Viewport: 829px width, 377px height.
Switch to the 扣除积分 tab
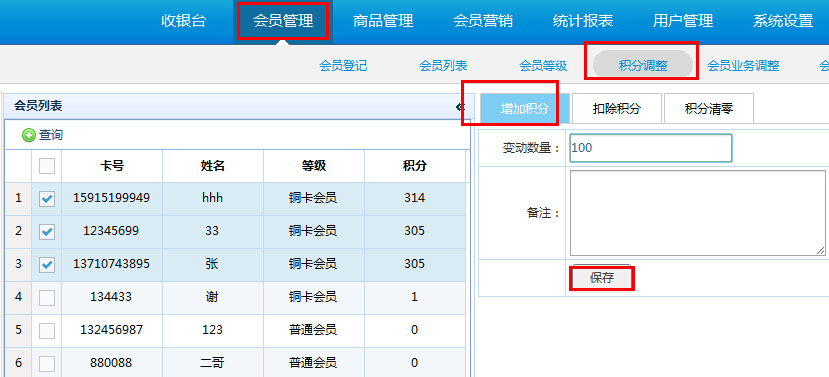(x=616, y=108)
